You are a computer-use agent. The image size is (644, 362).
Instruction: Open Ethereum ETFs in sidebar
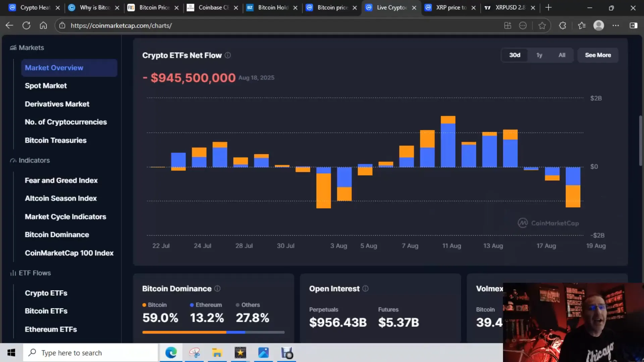point(51,329)
